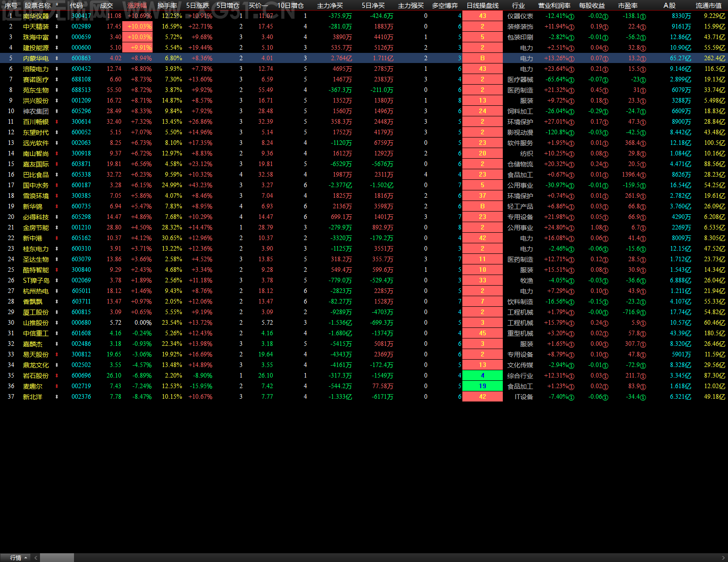
Task: Click the marker icon beside 珠海中富
Action: pos(57,37)
